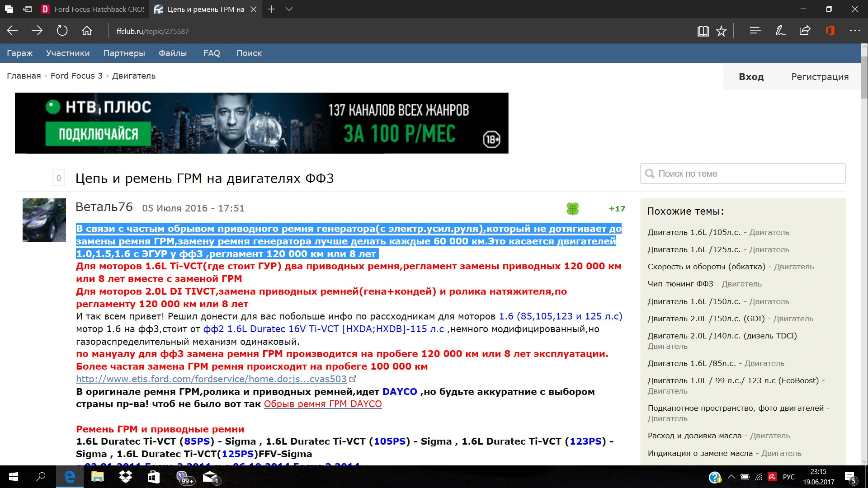The image size is (868, 488).
Task: Open the Файлы menu item
Action: [173, 53]
